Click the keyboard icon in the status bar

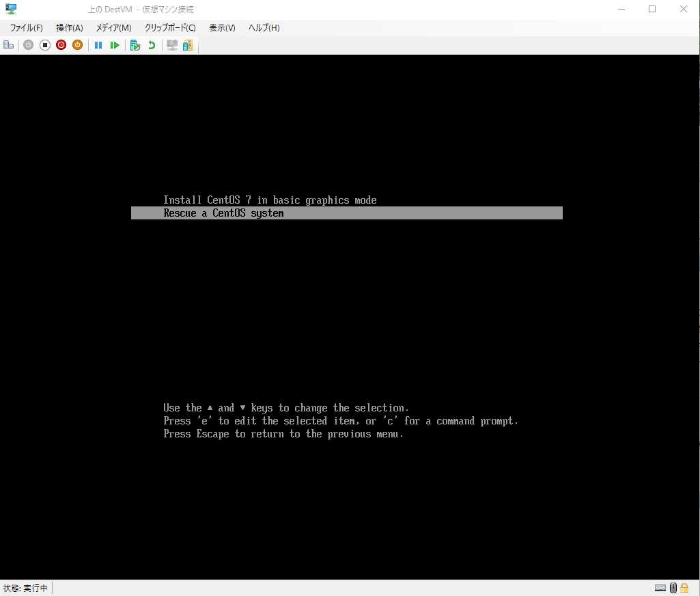tap(660, 588)
